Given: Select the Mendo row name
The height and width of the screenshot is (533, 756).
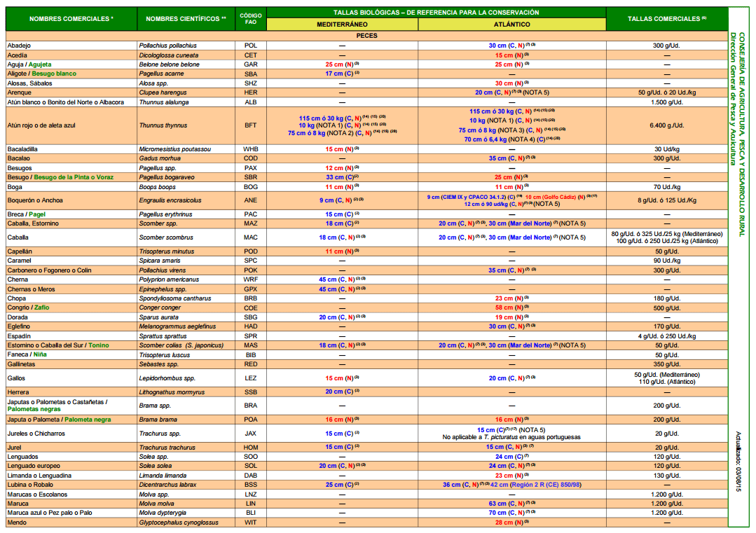Looking at the screenshot, I should click(17, 522).
